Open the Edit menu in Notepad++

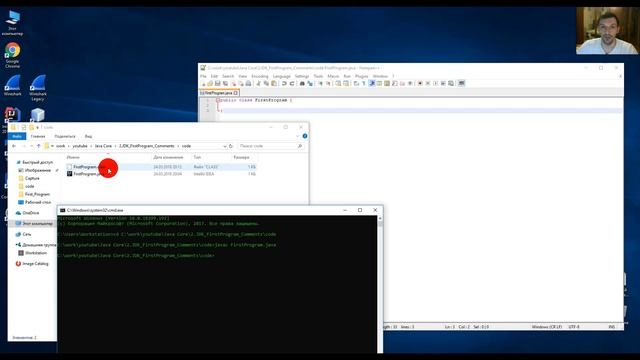tap(214, 76)
